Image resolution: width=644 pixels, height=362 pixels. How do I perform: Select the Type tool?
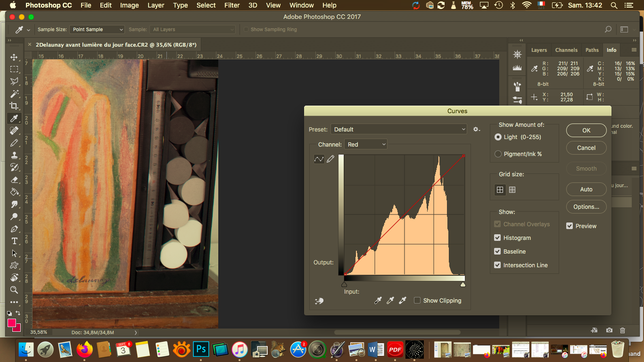14,241
